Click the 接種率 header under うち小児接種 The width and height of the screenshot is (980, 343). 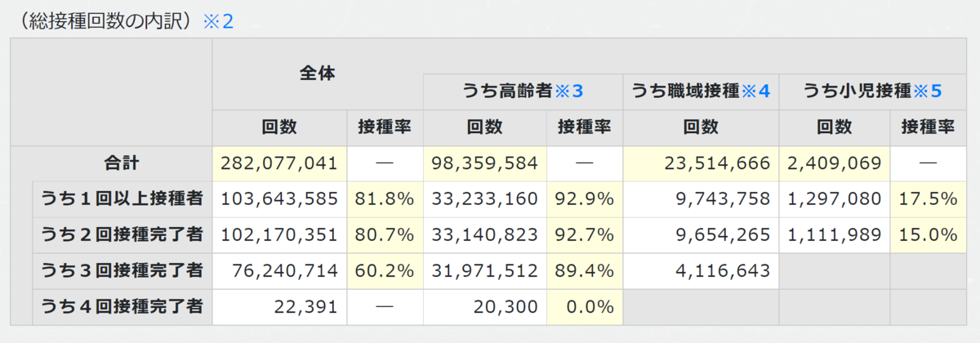pyautogui.click(x=928, y=127)
